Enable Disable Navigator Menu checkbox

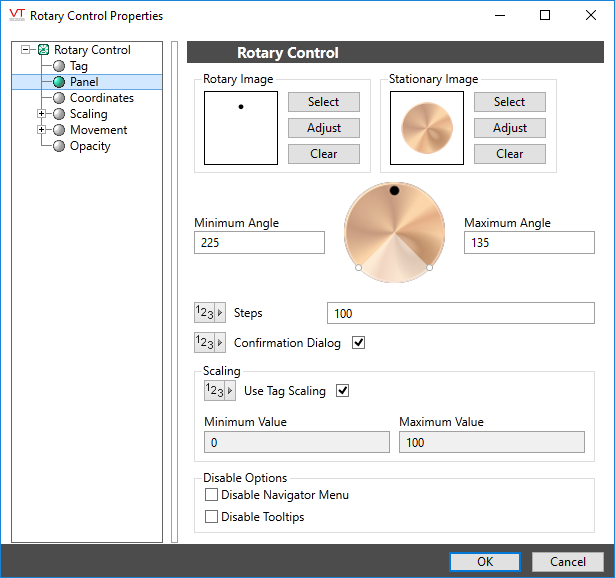pos(211,495)
